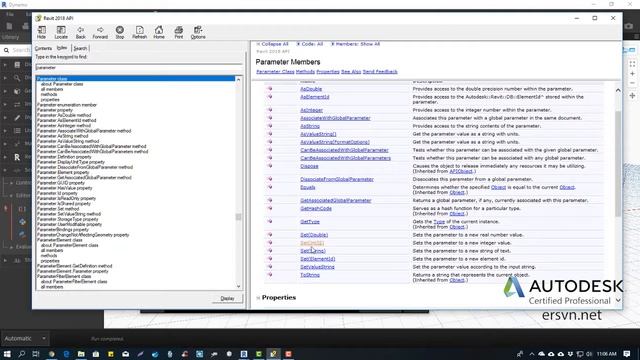Click the Display button
This screenshot has height=360, width=640.
coord(227,298)
